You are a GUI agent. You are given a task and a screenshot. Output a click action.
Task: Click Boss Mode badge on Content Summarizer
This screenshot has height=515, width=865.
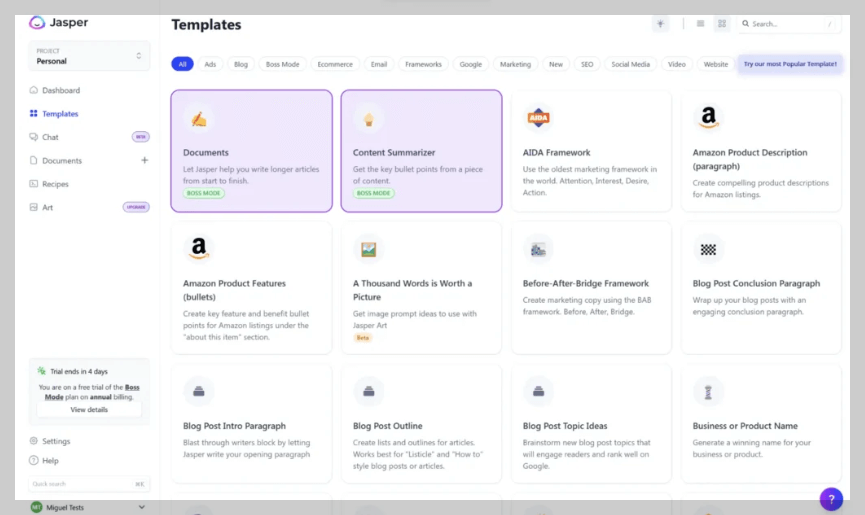click(373, 193)
